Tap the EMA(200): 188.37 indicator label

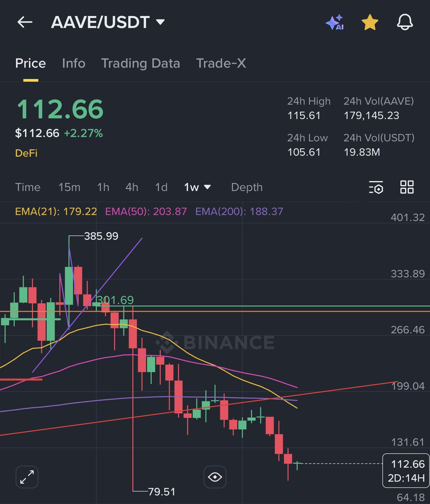(239, 211)
